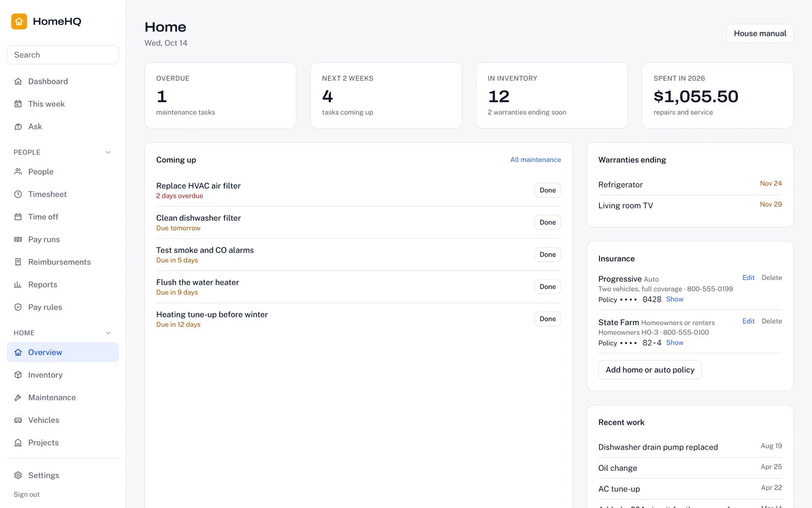Collapse the HOME section chevron
The image size is (812, 508).
pos(108,333)
